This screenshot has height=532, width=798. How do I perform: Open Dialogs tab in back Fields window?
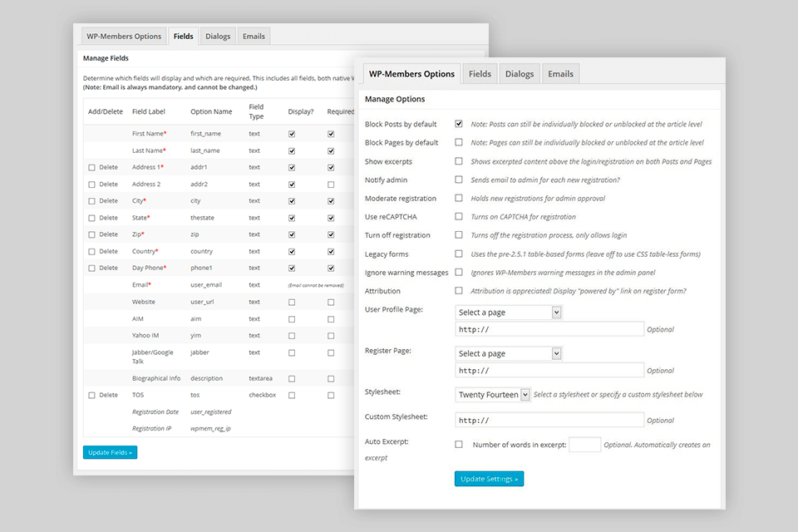tap(218, 36)
